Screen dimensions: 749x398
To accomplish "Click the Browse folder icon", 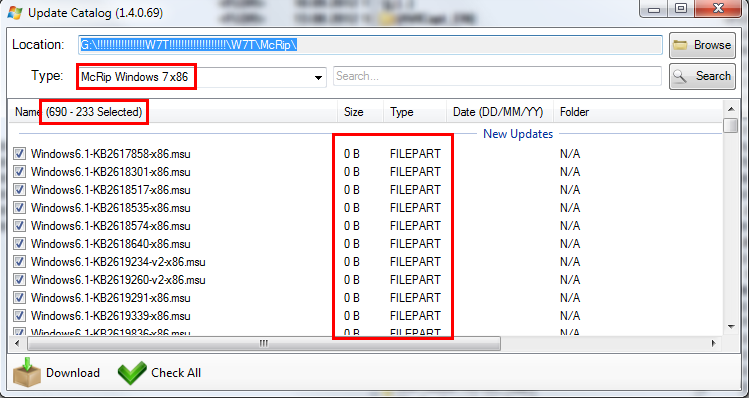I will pos(680,45).
